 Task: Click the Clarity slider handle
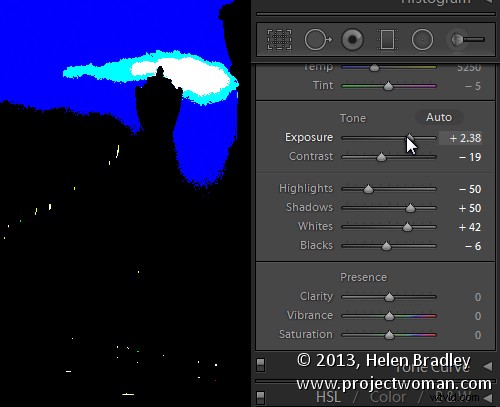389,297
